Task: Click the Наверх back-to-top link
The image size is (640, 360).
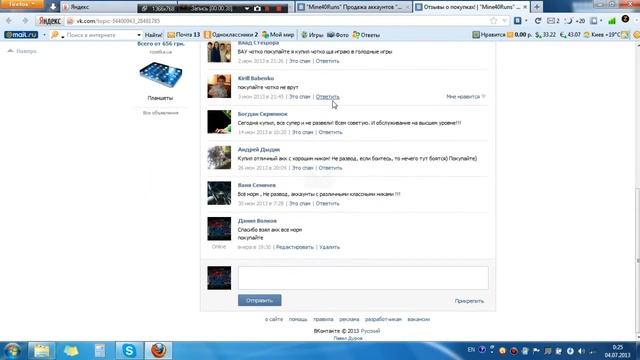Action: point(22,51)
